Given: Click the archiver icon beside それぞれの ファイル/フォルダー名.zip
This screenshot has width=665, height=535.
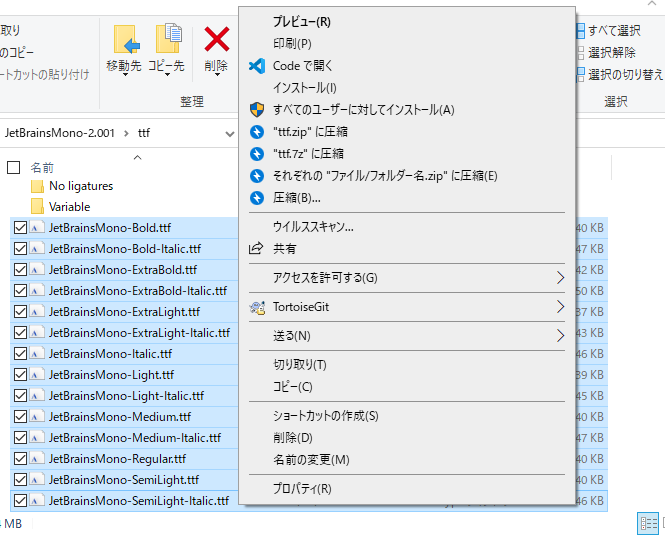Looking at the screenshot, I should coord(257,176).
